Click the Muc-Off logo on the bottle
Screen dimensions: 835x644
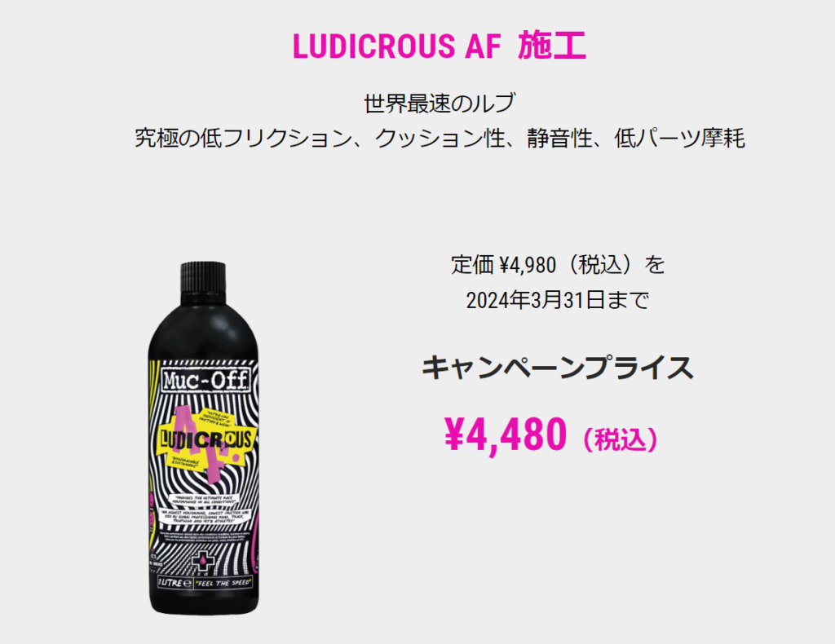tap(205, 380)
